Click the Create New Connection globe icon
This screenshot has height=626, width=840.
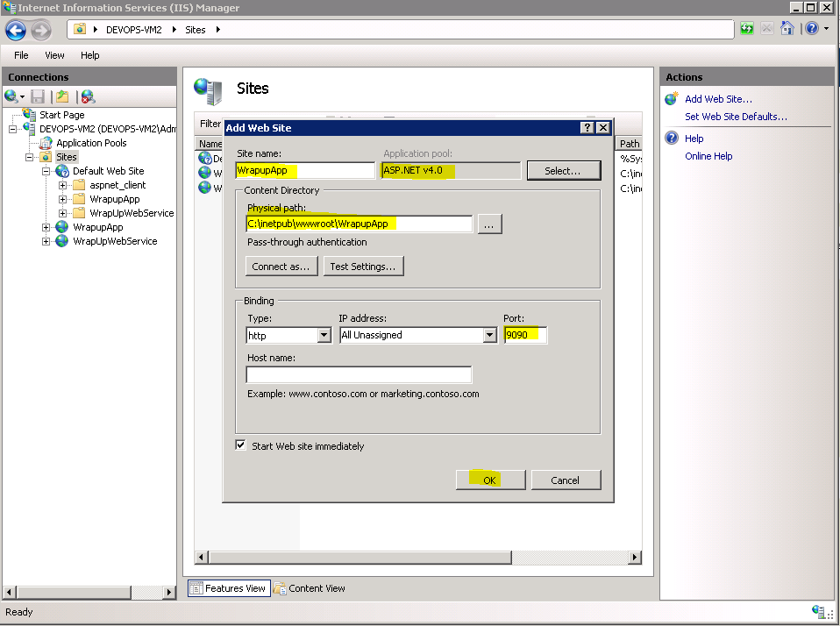click(x=11, y=96)
